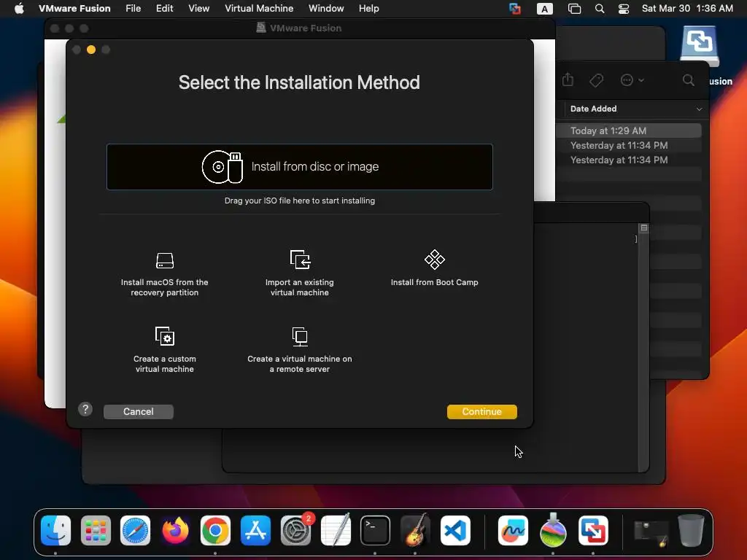747x560 pixels.
Task: Launch Google Chrome from the Dock
Action: (215, 530)
